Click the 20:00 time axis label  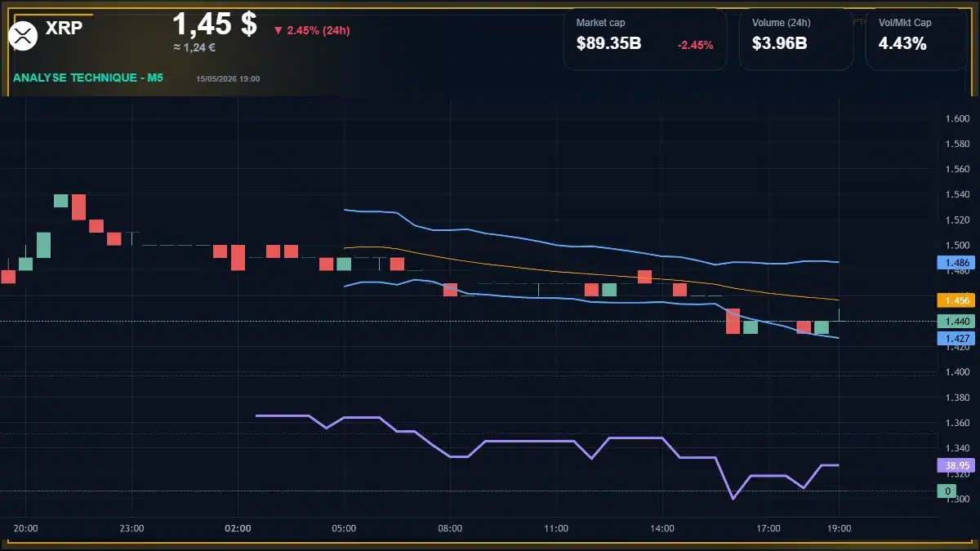pyautogui.click(x=26, y=529)
